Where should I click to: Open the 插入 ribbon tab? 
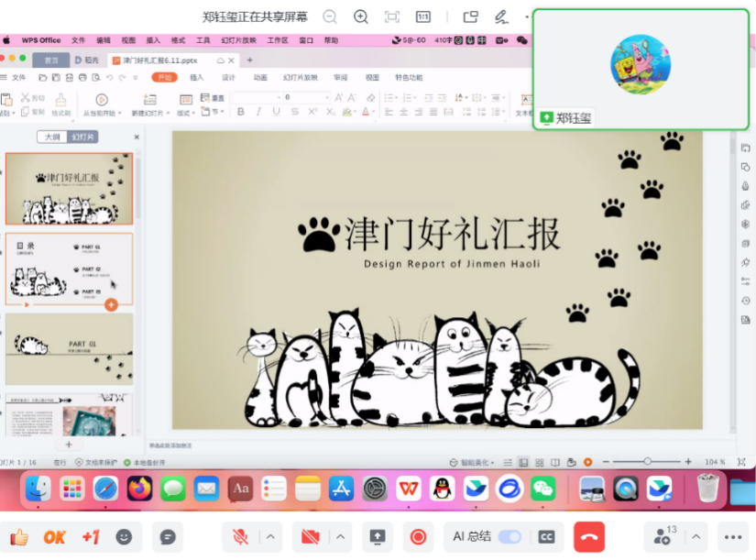[x=196, y=78]
